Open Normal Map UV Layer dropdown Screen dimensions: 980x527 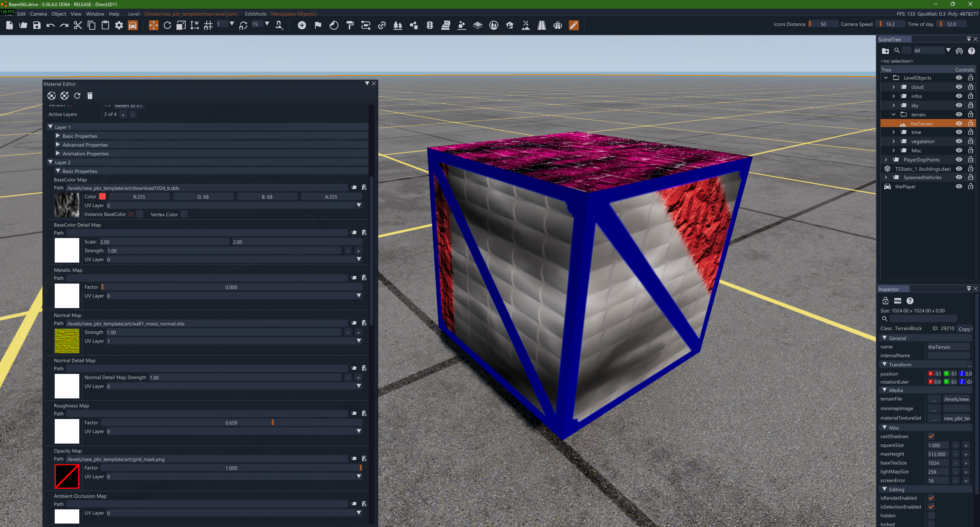(359, 341)
